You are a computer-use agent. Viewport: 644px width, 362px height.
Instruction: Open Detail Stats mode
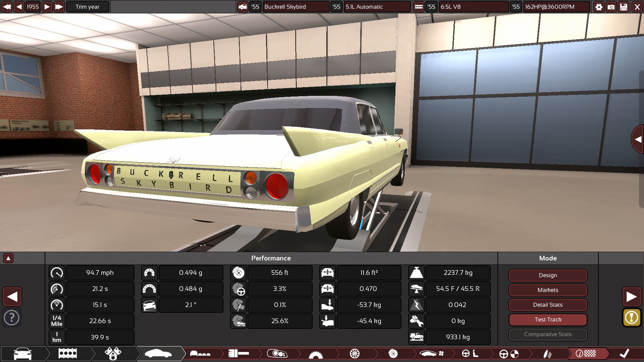coord(548,305)
